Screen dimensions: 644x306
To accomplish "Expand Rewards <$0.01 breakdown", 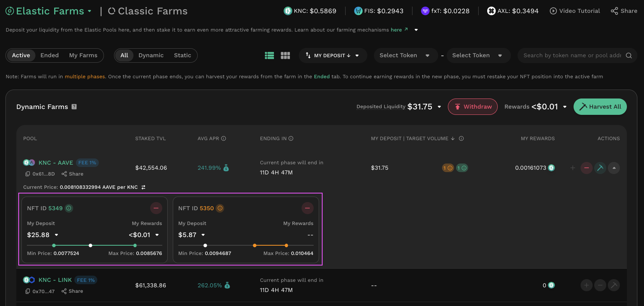I will tap(565, 107).
